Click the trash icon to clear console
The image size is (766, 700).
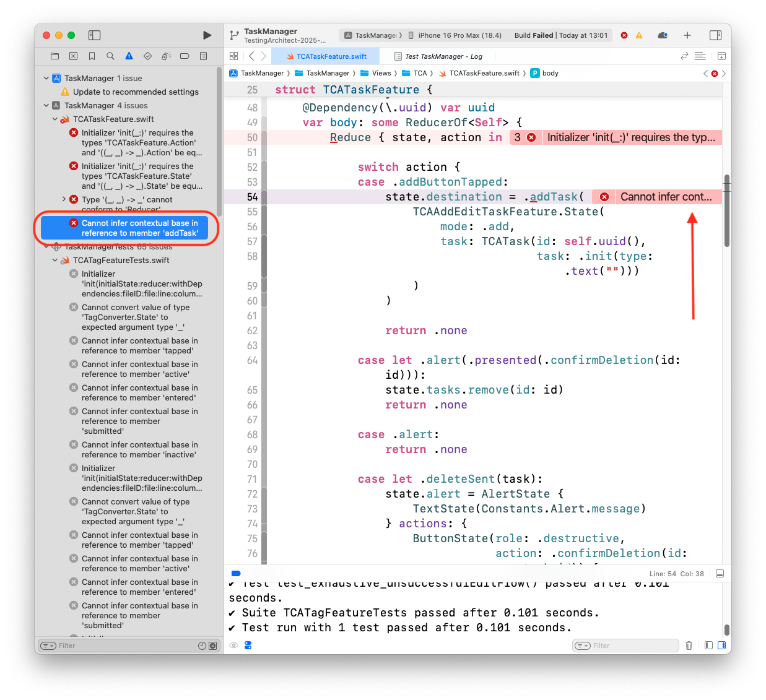point(689,646)
